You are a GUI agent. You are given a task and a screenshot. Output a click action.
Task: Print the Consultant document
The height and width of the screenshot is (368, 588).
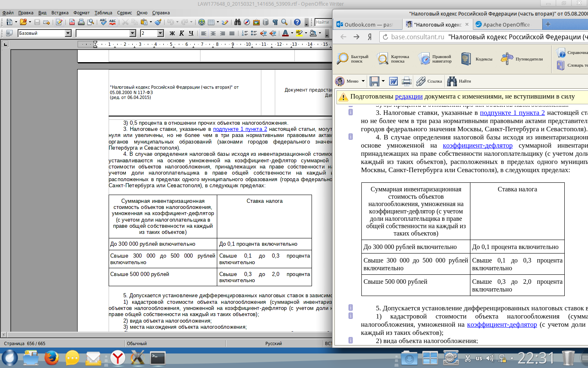pyautogui.click(x=406, y=81)
